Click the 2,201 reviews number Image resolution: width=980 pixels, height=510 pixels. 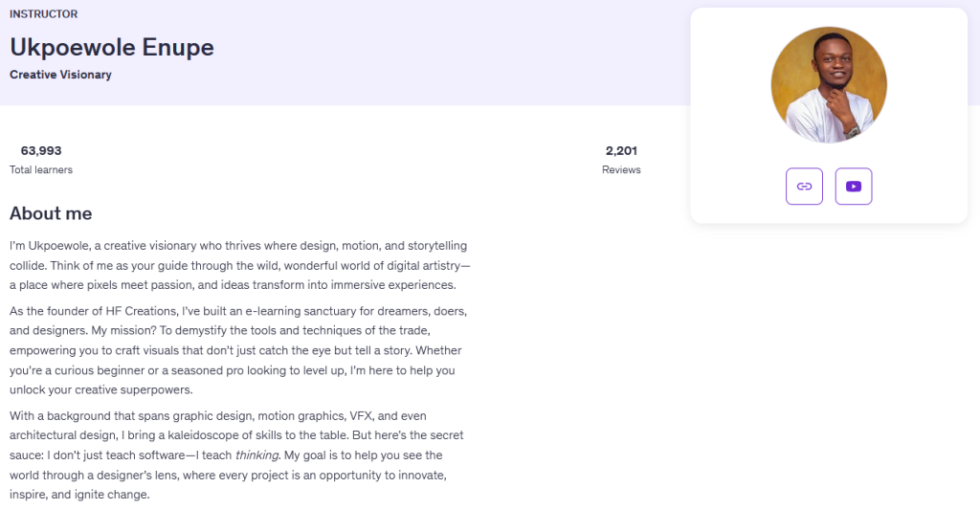(621, 150)
